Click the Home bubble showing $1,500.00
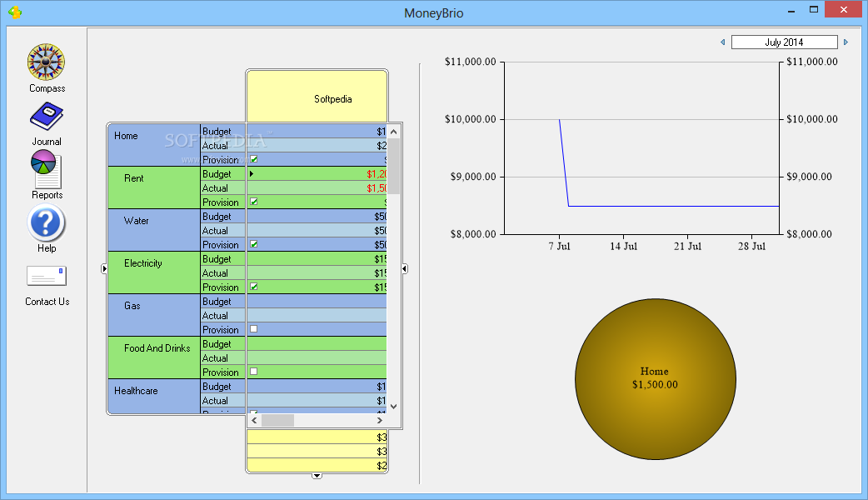868x500 pixels. [x=656, y=379]
